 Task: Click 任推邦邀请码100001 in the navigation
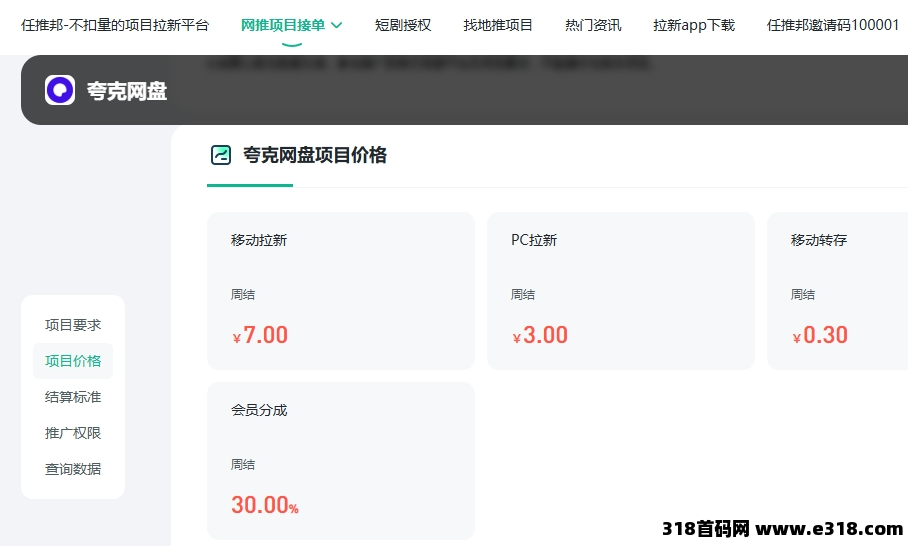coord(833,25)
